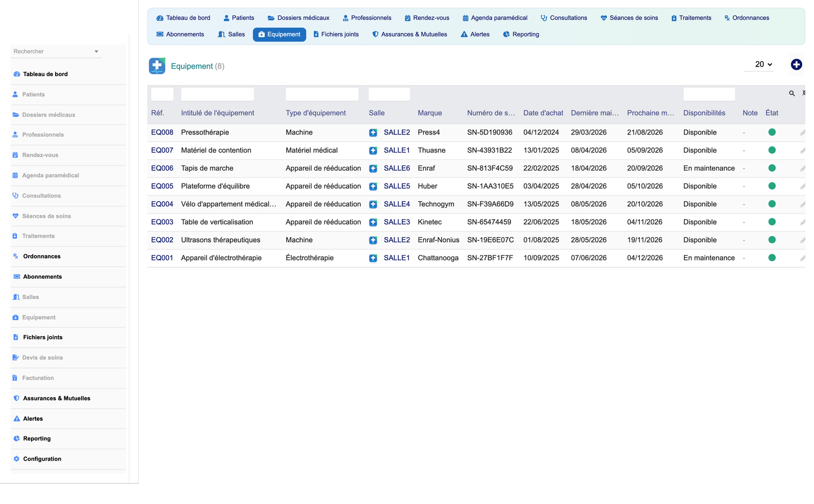The width and height of the screenshot is (814, 504).
Task: Click Enraf-Nonius brand cell
Action: click(x=438, y=240)
